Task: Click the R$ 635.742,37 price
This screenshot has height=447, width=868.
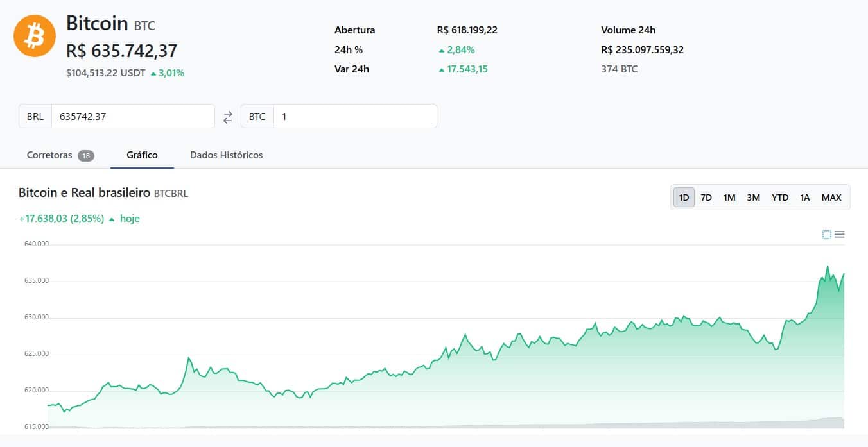Action: [122, 51]
